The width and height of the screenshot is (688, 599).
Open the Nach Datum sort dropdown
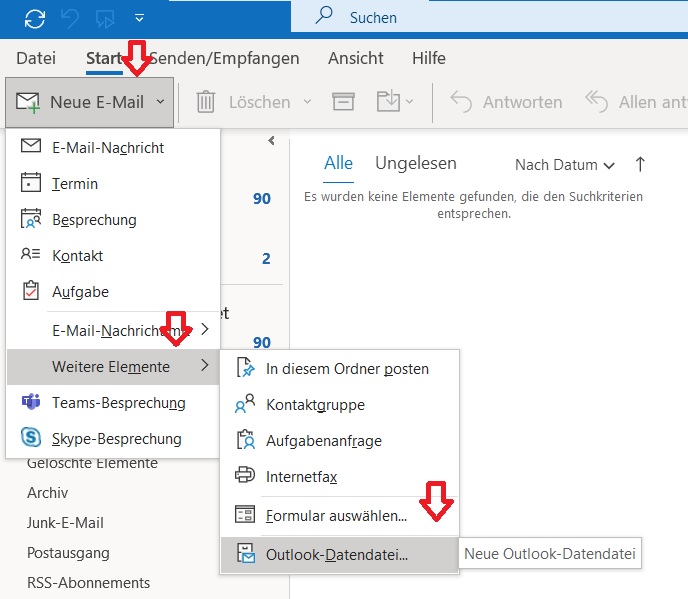(565, 165)
